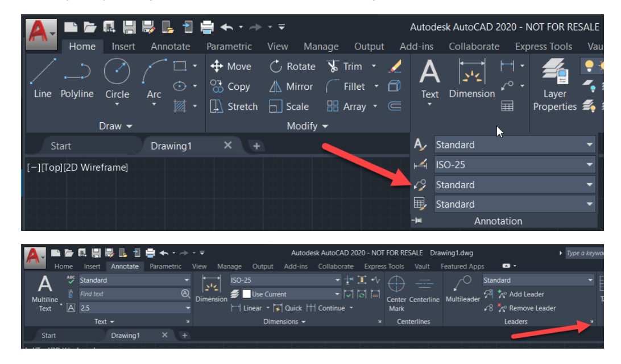621x364 pixels.
Task: Click the Plot printer icon in upper window toolbar
Action: click(x=207, y=27)
